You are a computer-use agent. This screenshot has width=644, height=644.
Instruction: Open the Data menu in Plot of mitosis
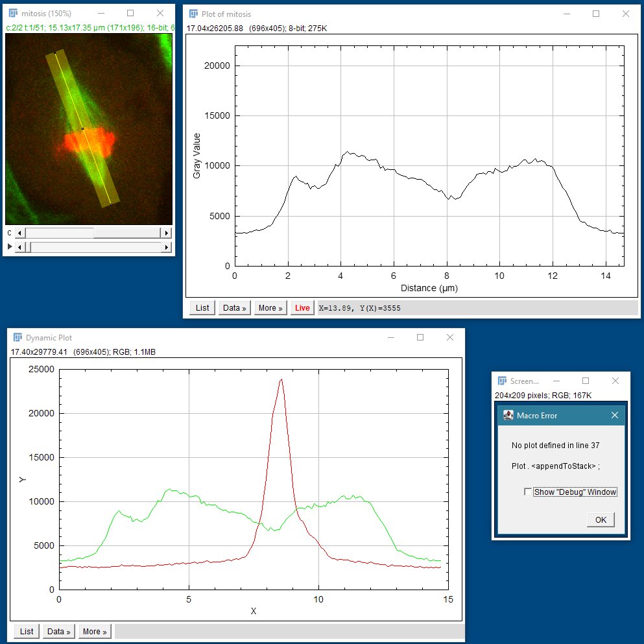[x=234, y=307]
